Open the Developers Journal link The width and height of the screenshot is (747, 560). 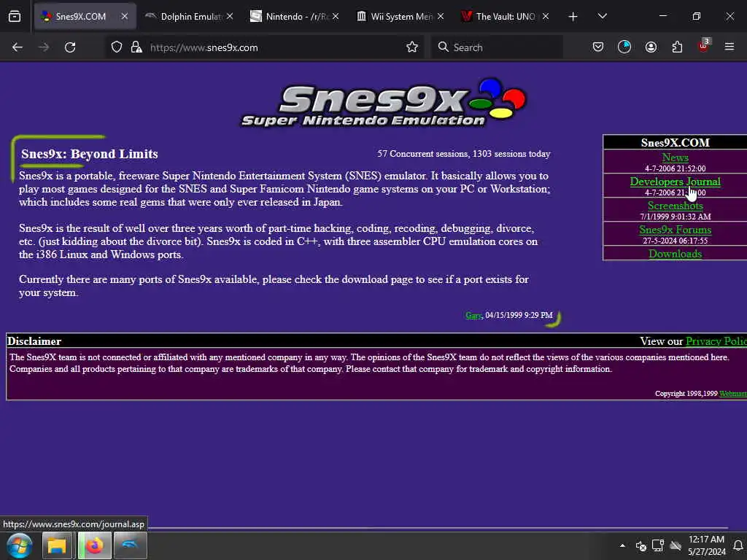point(675,182)
